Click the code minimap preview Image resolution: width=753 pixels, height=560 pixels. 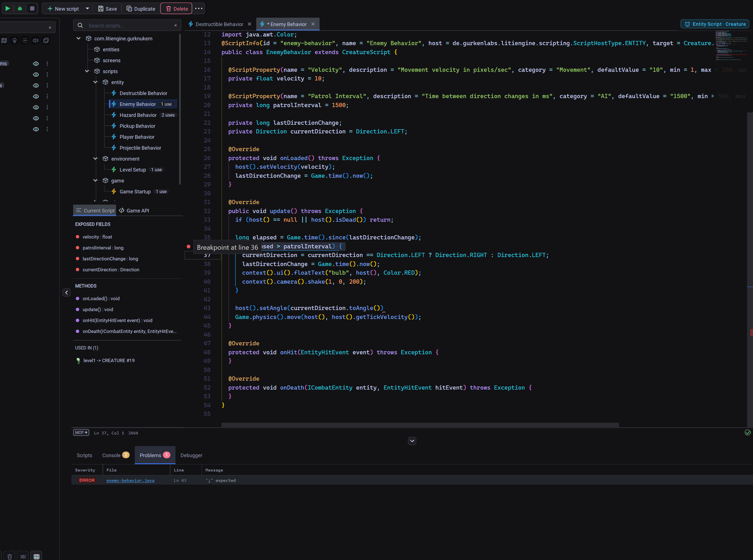click(x=732, y=46)
